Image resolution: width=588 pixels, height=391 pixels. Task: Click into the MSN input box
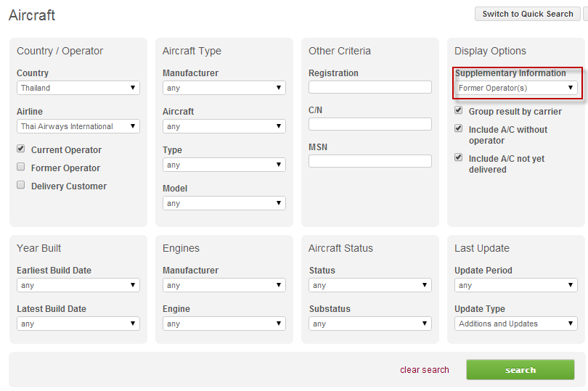tap(369, 161)
